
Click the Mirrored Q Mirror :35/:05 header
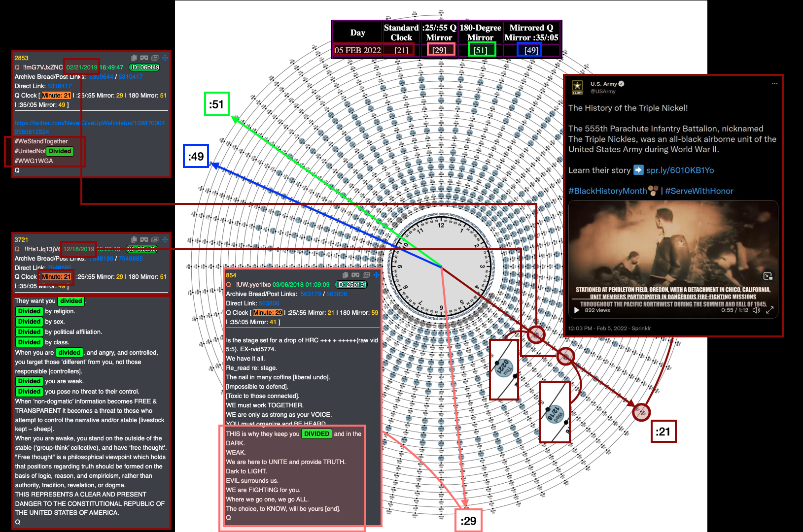coord(531,33)
